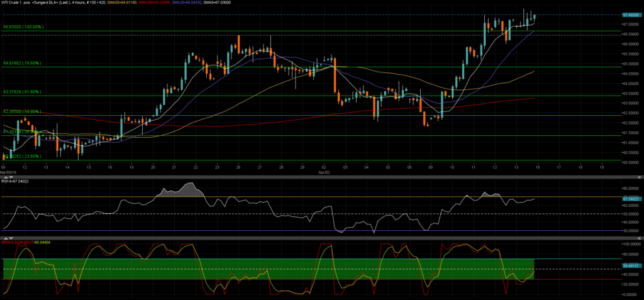Click the Mar/09/18 date label on time axis
The height and width of the screenshot is (300, 644).
[x=8, y=172]
